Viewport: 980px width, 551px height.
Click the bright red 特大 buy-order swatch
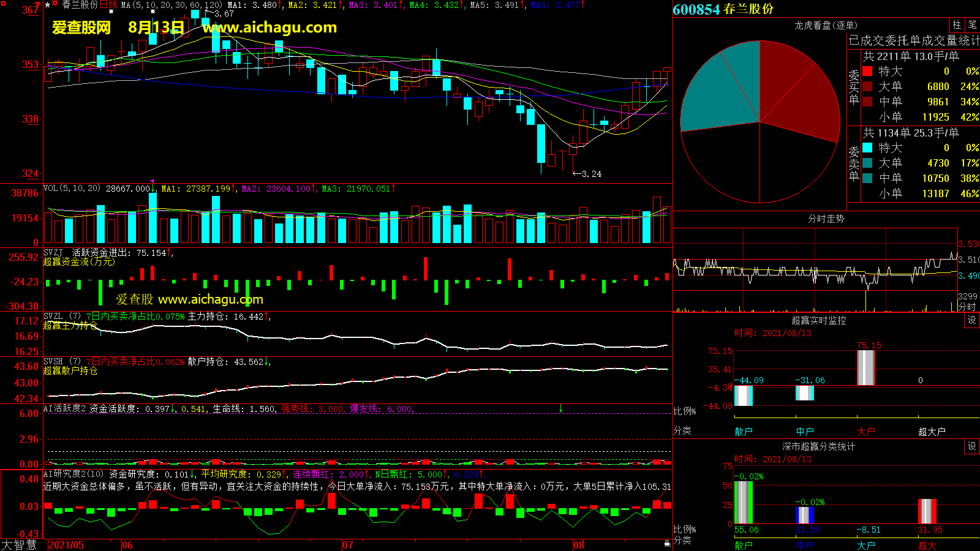(867, 71)
